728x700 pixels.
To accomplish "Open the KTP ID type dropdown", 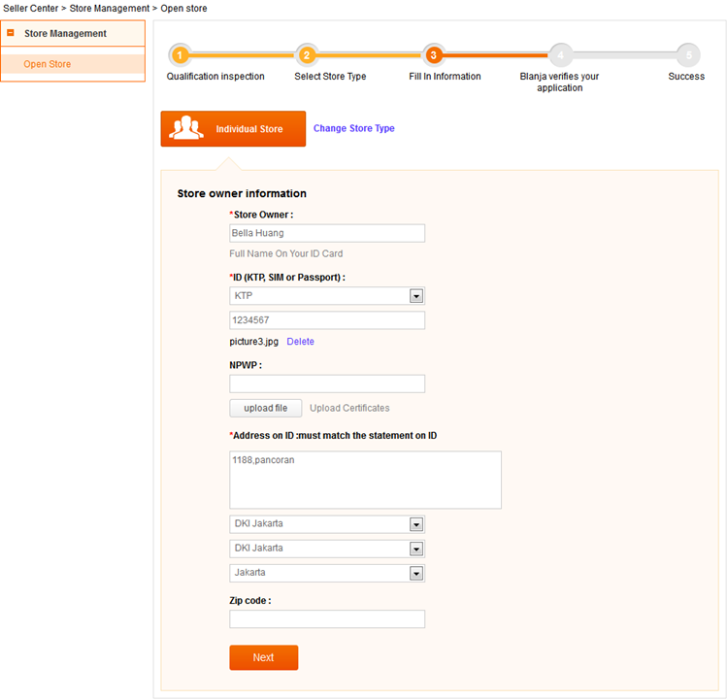I will coord(327,296).
